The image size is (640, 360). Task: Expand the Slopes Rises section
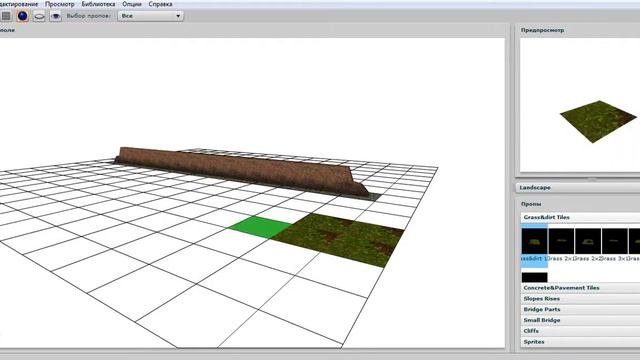[580, 299]
